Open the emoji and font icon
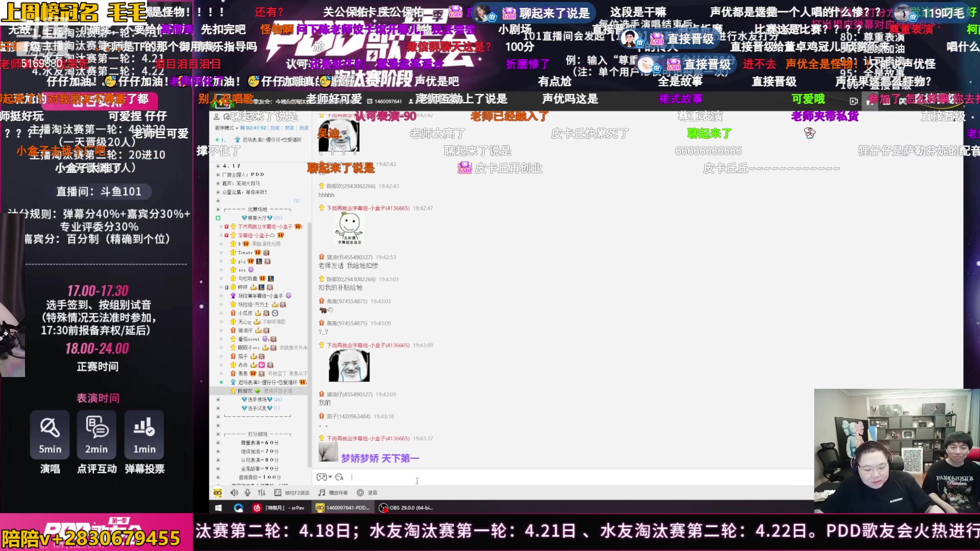The image size is (980, 551). tap(339, 477)
